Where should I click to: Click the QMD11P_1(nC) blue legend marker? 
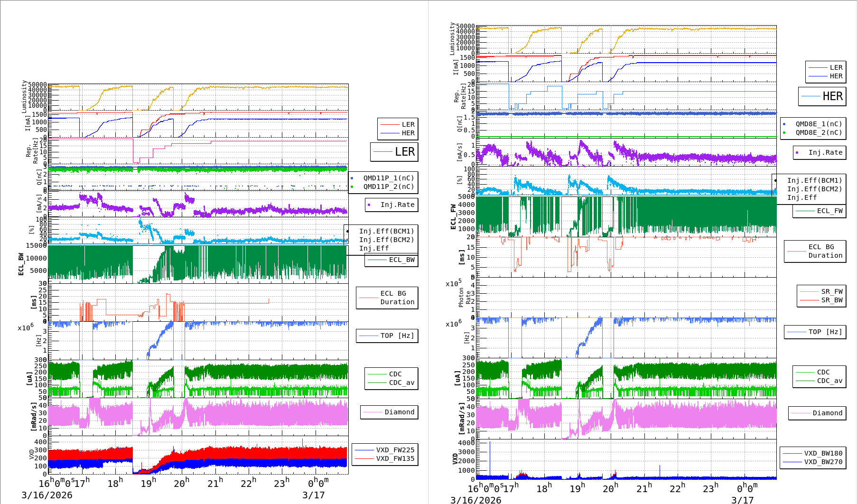coord(352,178)
